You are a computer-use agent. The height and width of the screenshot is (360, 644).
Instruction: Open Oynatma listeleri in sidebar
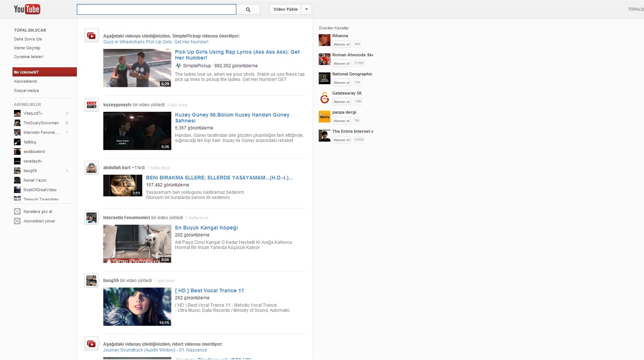(29, 57)
